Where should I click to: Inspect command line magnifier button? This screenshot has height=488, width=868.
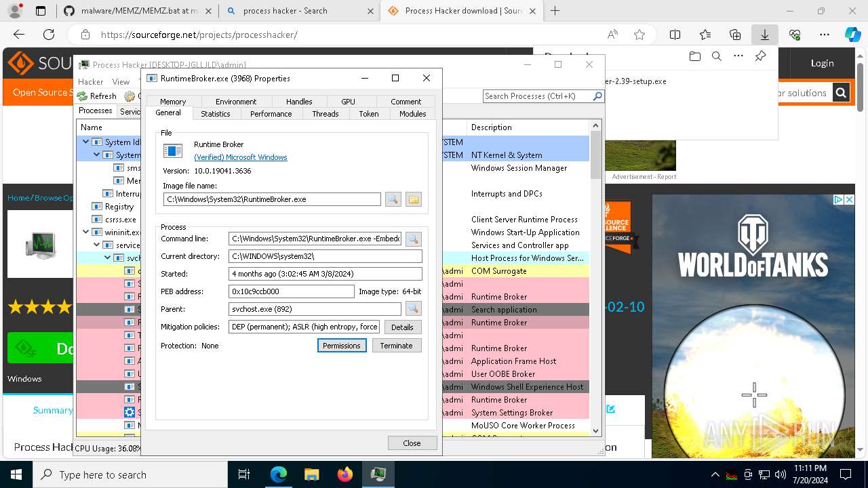pos(413,239)
